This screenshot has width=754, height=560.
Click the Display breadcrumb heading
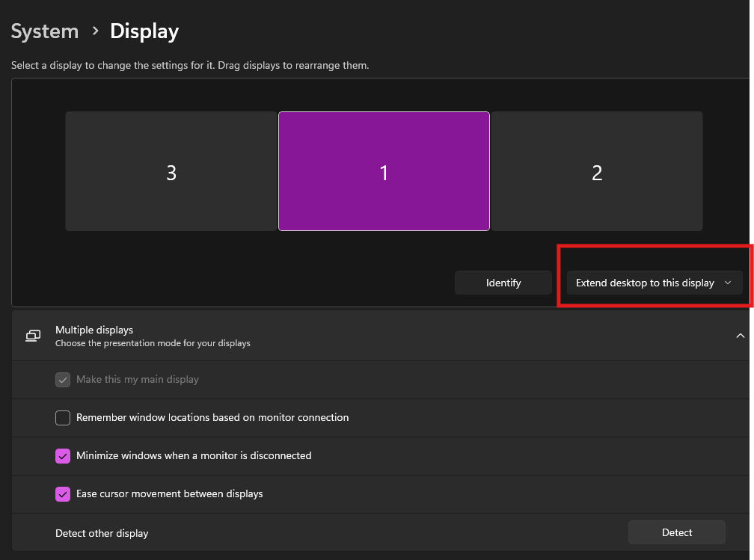[x=144, y=31]
